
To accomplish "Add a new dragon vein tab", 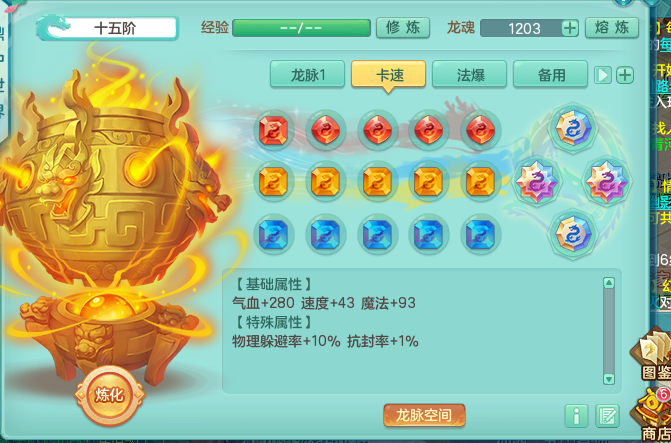I will click(x=625, y=75).
